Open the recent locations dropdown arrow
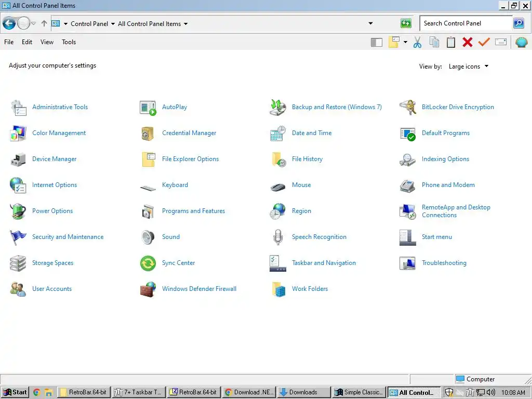This screenshot has height=399, width=532. click(x=34, y=23)
